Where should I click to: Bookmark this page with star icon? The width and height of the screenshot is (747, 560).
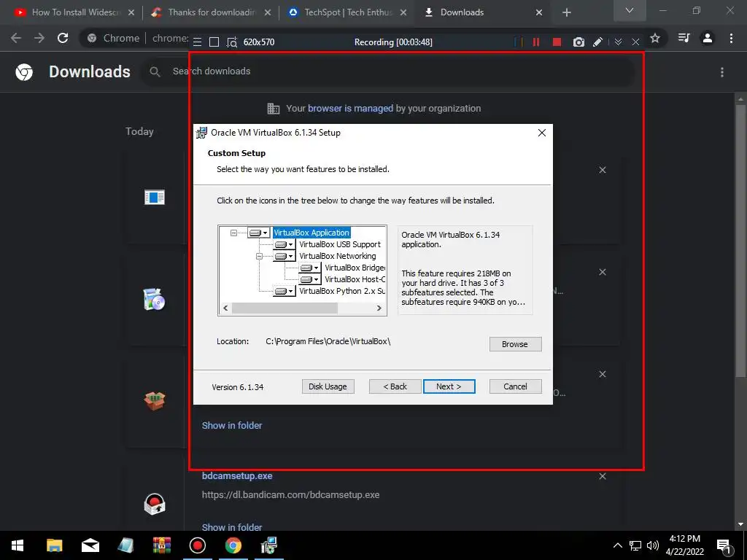tap(655, 38)
